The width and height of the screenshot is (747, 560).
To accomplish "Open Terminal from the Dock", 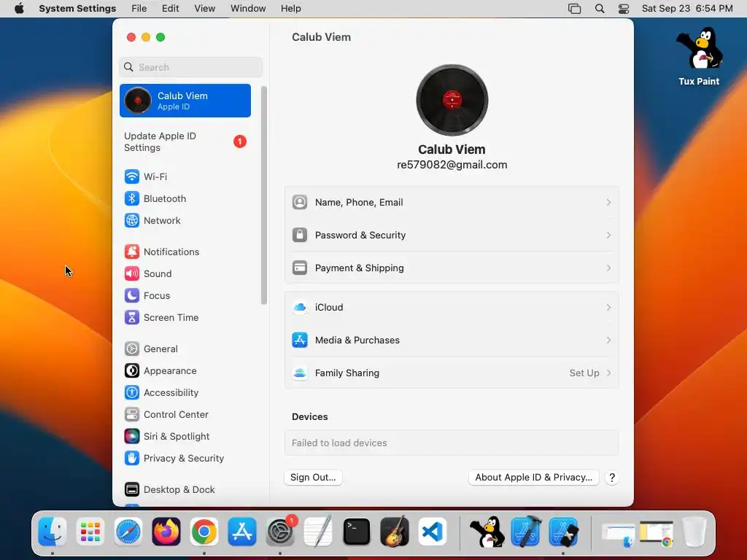I will click(356, 532).
